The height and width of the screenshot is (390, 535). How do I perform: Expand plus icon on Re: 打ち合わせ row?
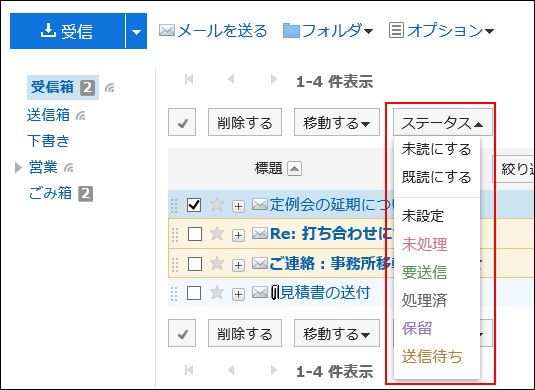238,235
